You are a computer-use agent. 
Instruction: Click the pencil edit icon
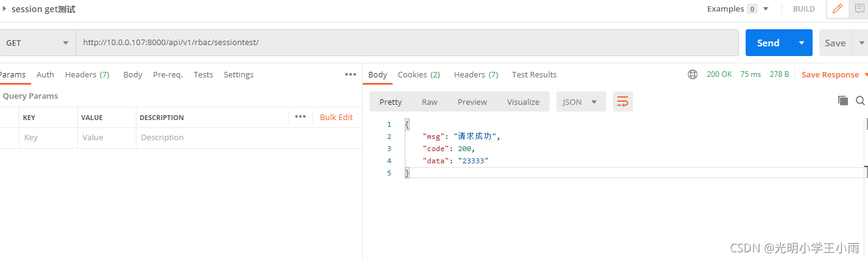coord(838,9)
